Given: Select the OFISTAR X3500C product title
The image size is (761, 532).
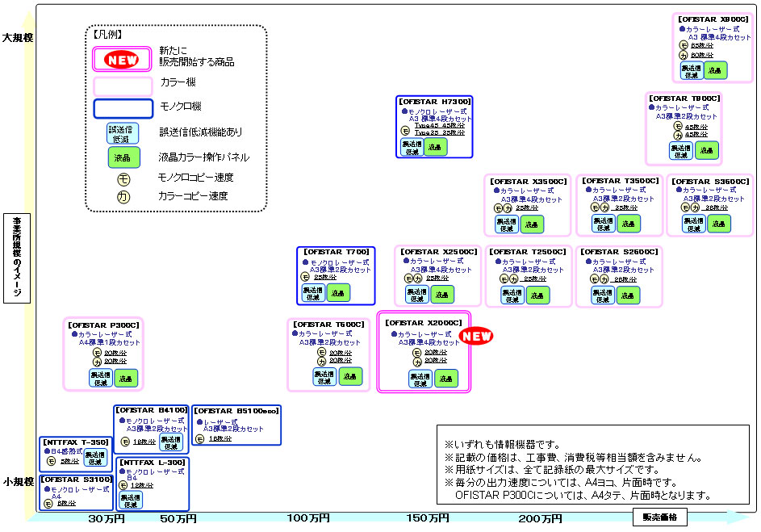Looking at the screenshot, I should coord(528,181).
